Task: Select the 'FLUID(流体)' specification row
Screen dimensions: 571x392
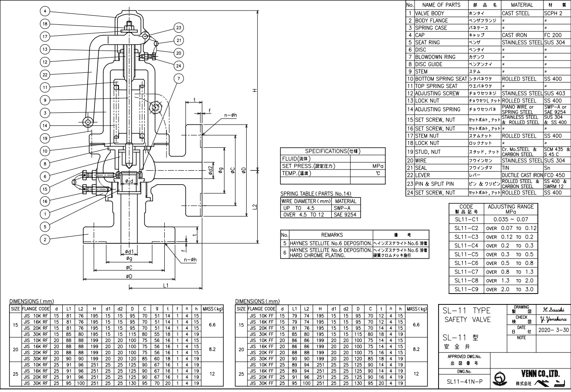Action: (x=333, y=159)
